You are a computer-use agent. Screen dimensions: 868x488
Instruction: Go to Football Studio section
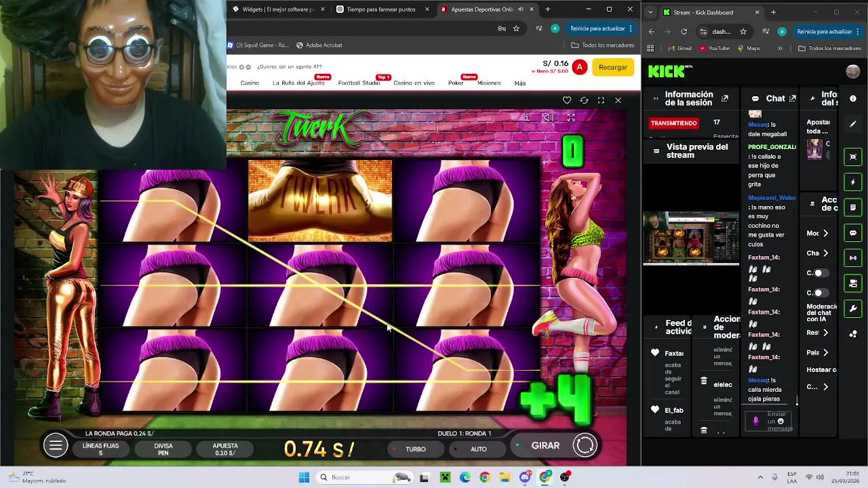[359, 83]
